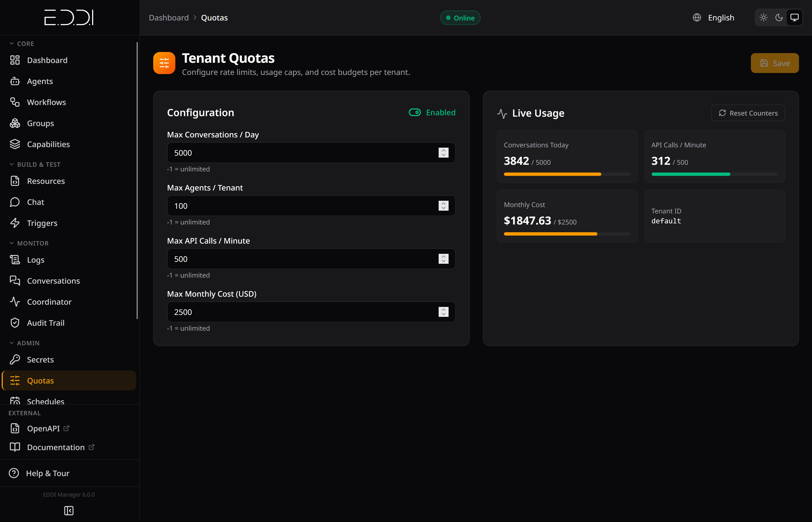Click the Max Monthly Cost stepper arrows
This screenshot has height=522, width=812.
pos(443,312)
